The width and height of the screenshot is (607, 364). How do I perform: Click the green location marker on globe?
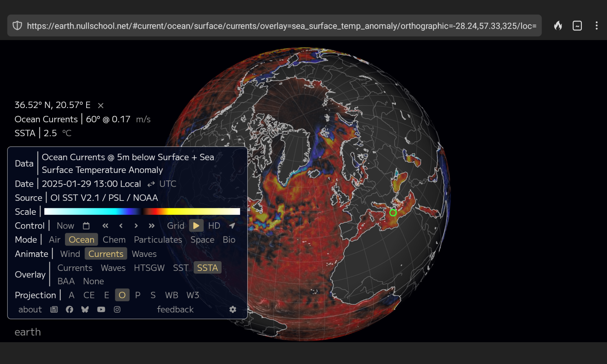pos(393,213)
